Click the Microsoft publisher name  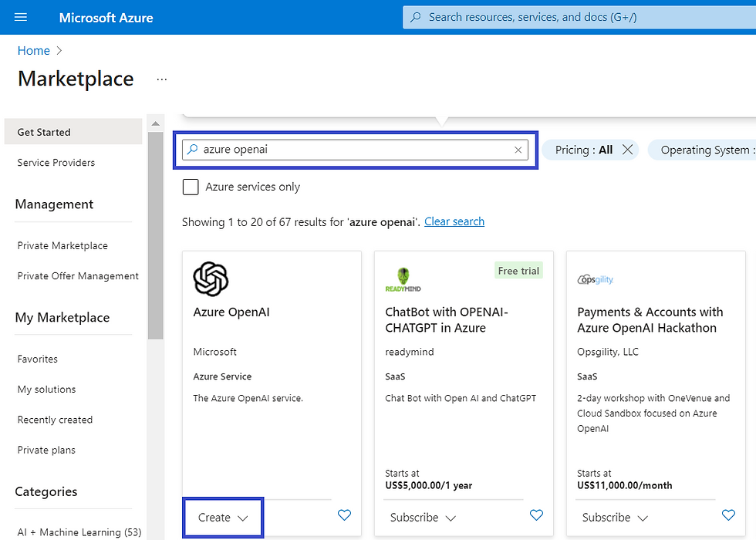(x=215, y=352)
